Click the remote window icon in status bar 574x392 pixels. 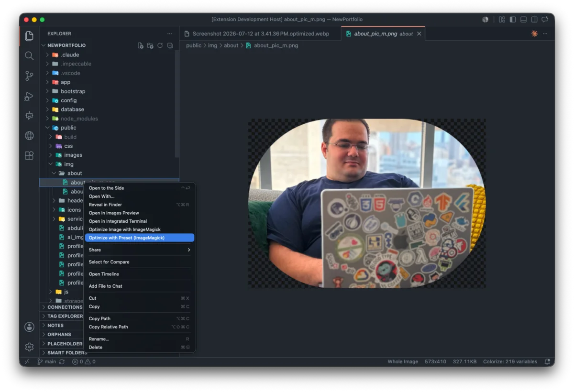pos(27,362)
